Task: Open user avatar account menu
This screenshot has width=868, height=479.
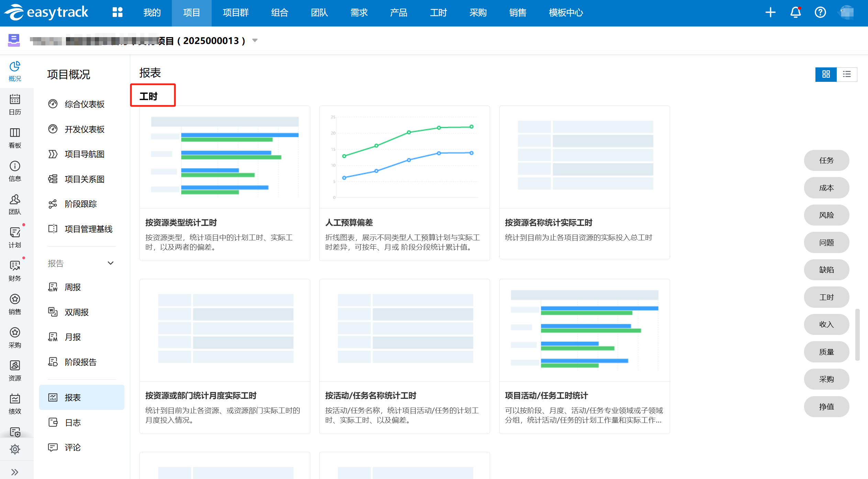Action: coord(846,12)
